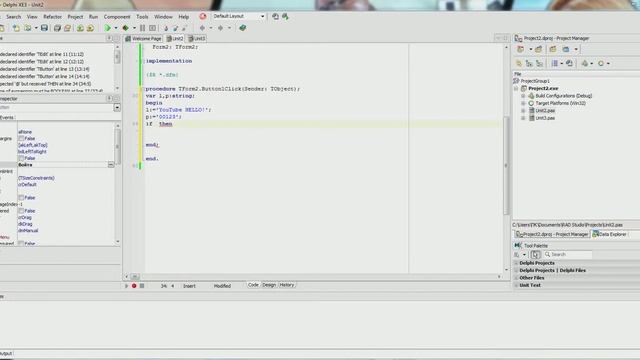640x360 pixels.
Task: Click the Build Configurations icon in Project Manager toolbar
Action: pos(585,63)
